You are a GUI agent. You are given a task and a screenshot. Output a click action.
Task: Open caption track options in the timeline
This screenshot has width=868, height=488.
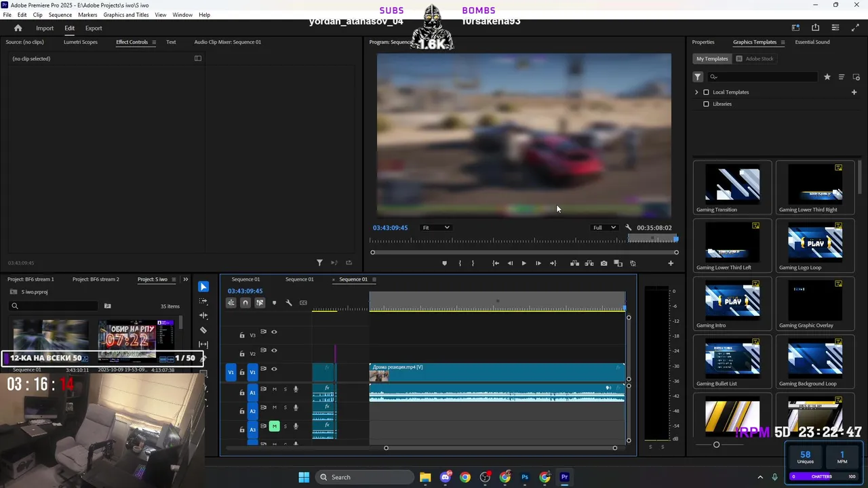(x=303, y=303)
